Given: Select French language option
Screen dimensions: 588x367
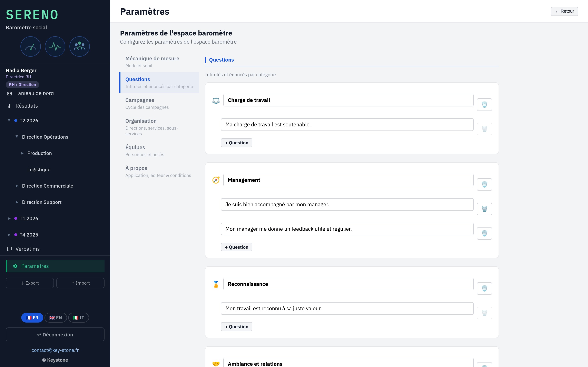Looking at the screenshot, I should pyautogui.click(x=32, y=318).
